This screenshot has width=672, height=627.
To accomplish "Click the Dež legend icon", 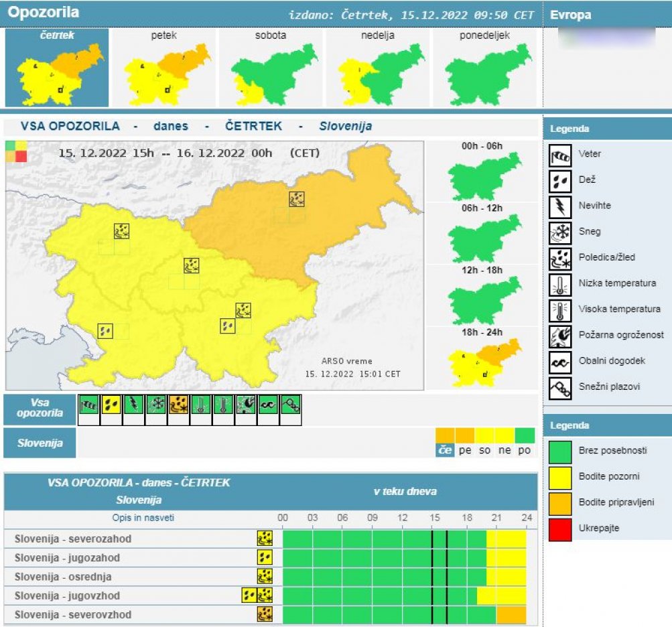I will (559, 182).
